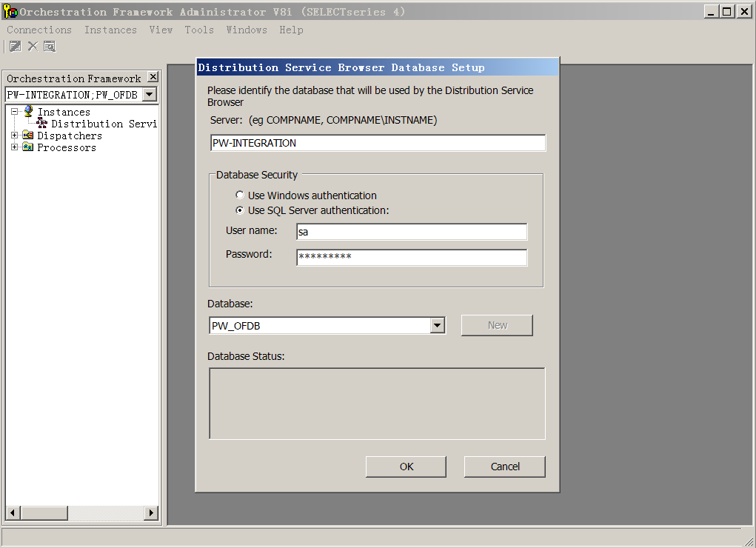Image resolution: width=756 pixels, height=548 pixels.
Task: Open the Connections menu
Action: coord(39,30)
